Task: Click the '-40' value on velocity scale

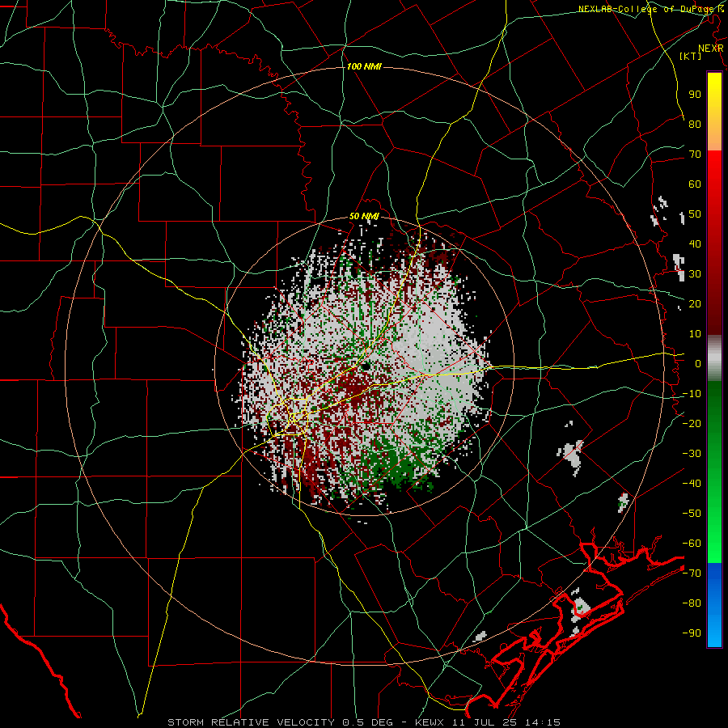Action: [692, 484]
